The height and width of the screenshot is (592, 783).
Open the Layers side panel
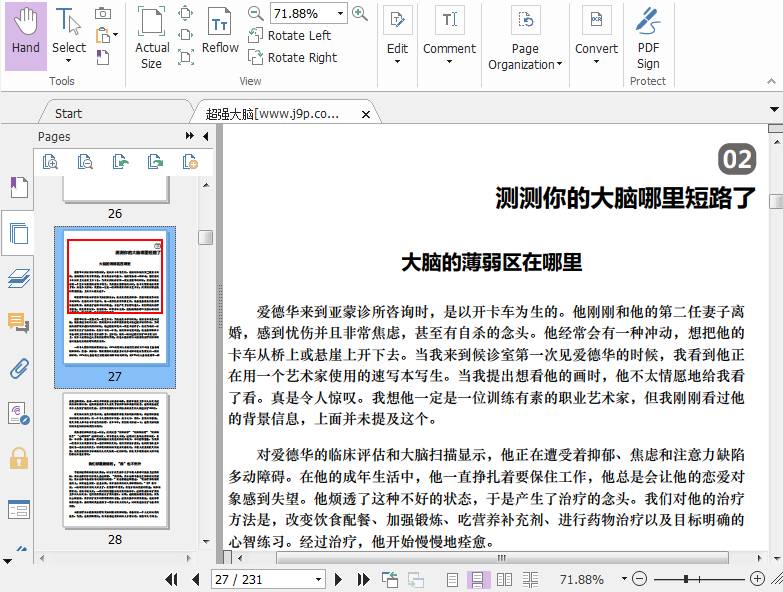pos(18,279)
